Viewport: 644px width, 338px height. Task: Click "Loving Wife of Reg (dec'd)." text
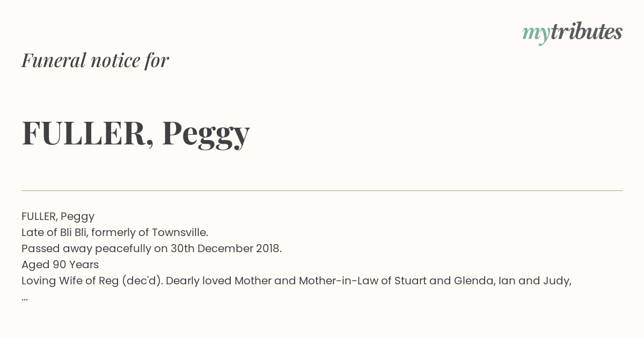point(92,281)
